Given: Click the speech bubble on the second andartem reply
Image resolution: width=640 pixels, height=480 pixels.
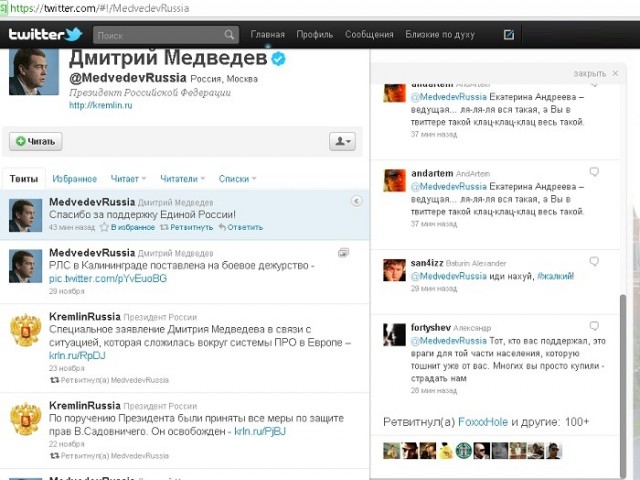Looking at the screenshot, I should click(594, 172).
